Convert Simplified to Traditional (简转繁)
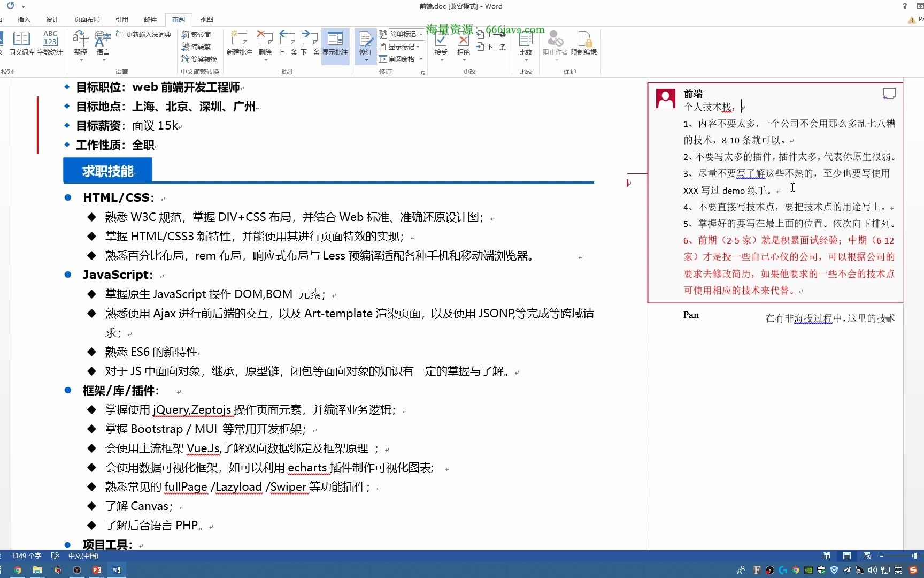The width and height of the screenshot is (924, 578). pos(196,47)
